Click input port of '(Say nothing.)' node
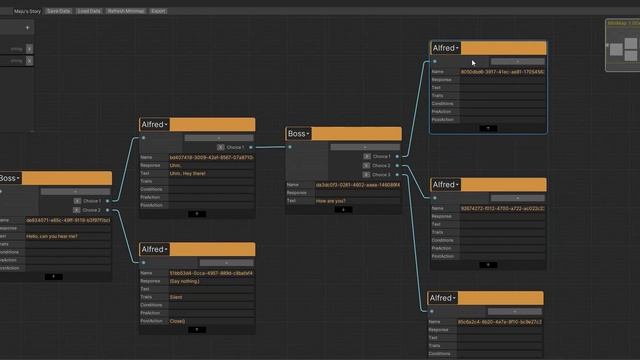 (x=143, y=263)
